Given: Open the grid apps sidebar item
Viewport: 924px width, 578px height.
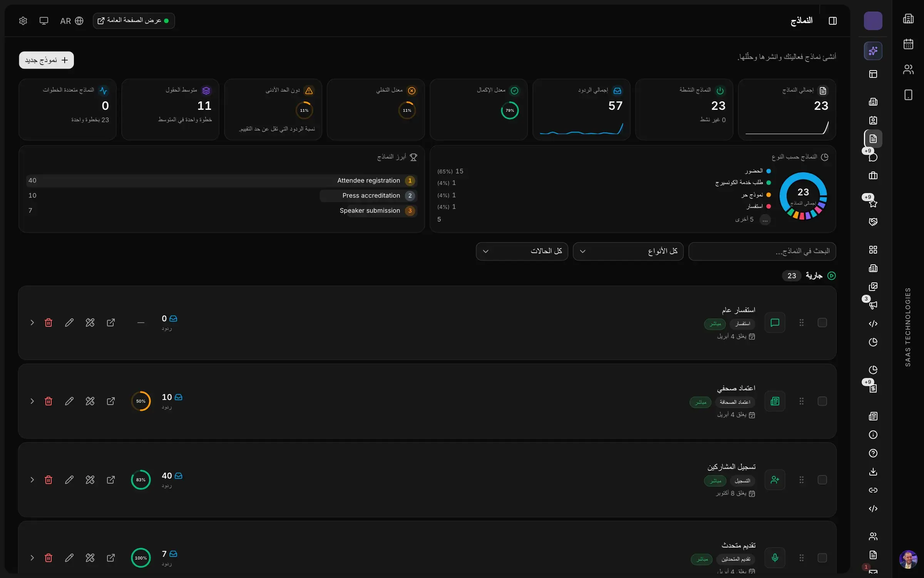Looking at the screenshot, I should (x=873, y=250).
